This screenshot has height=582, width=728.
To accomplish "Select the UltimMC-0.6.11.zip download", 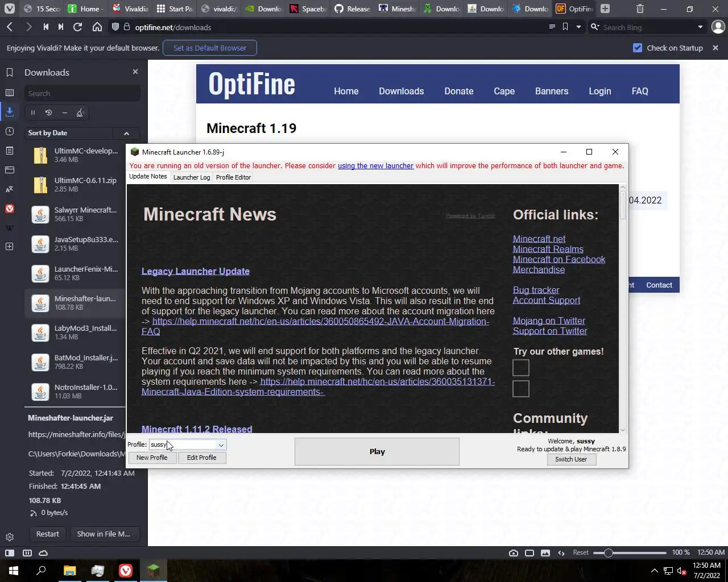I will tap(75, 185).
